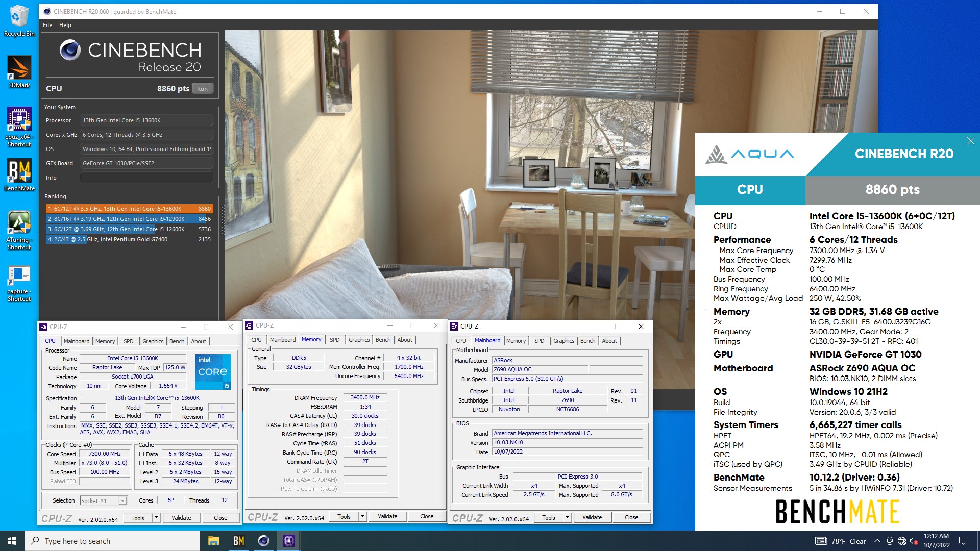
Task: Open the File menu in Cinebench
Action: (47, 25)
